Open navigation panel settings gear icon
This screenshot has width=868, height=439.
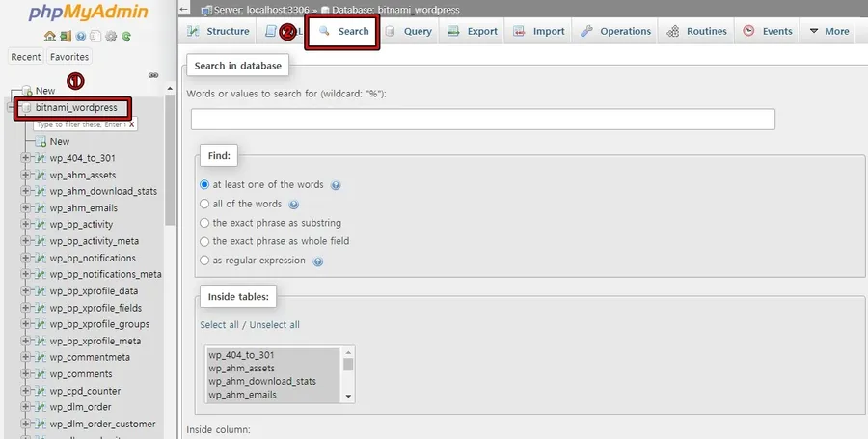click(x=111, y=37)
